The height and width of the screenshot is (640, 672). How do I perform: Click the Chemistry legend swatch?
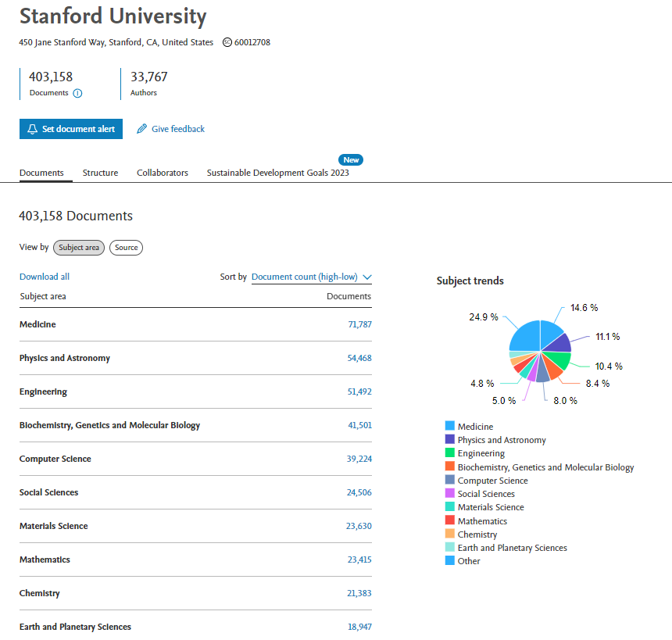tap(449, 533)
